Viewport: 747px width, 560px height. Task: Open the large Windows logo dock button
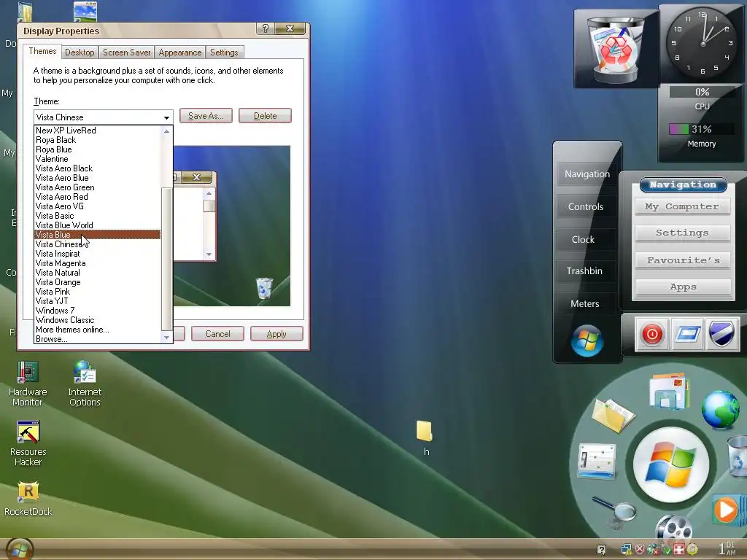(671, 464)
